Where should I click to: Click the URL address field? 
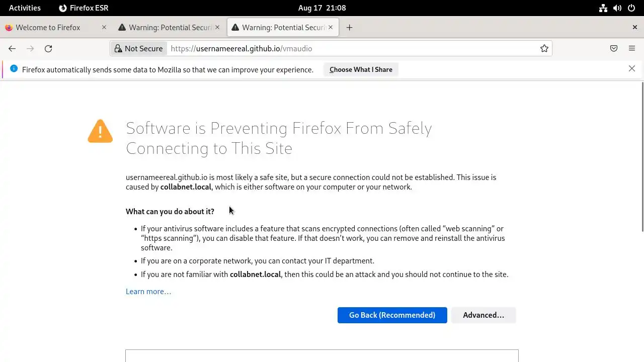click(352, 48)
